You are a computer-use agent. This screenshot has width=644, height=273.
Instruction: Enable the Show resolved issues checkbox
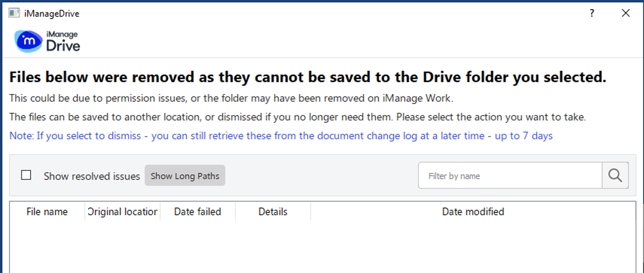click(x=26, y=175)
